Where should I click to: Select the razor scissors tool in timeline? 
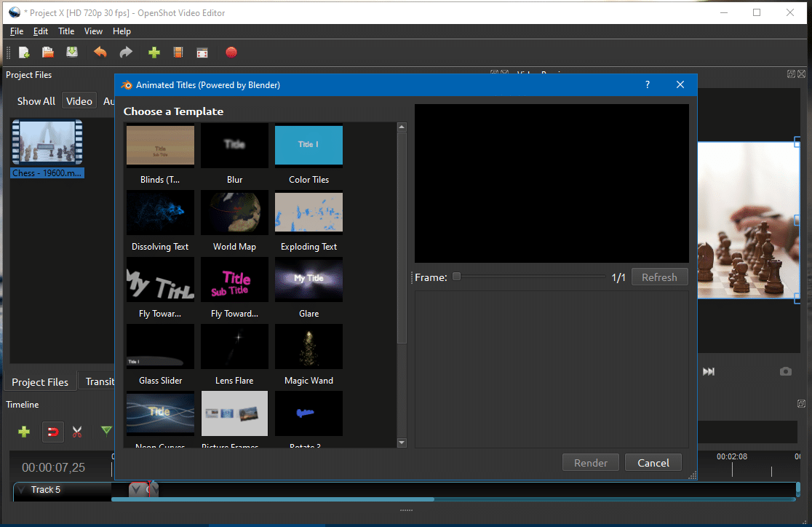click(x=77, y=432)
